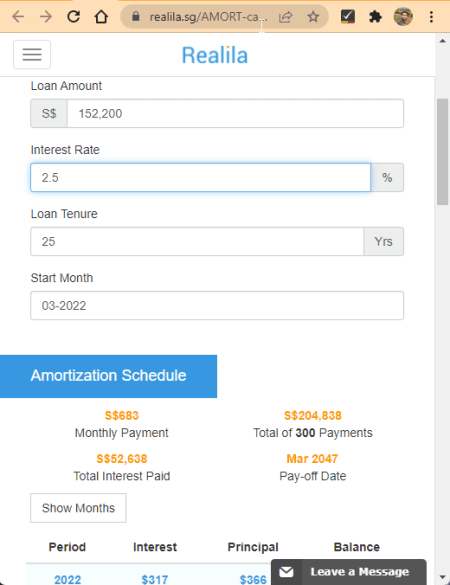Click the Loan Amount input field

tap(235, 113)
